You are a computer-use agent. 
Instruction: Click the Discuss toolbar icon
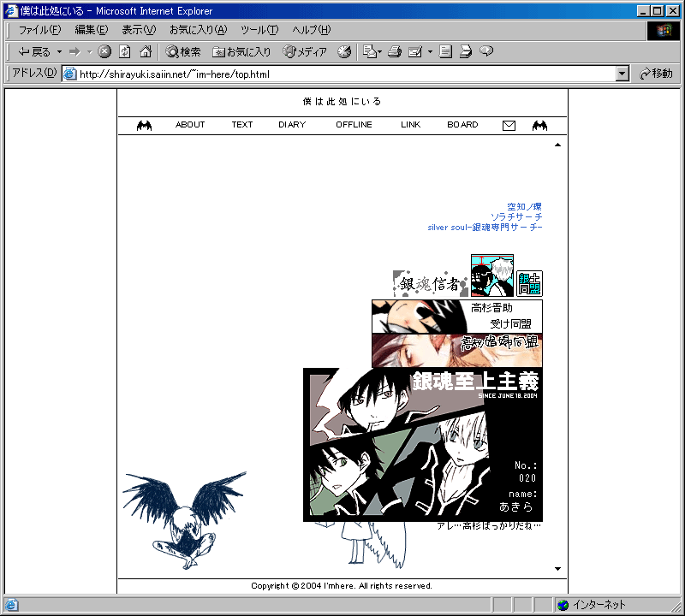445,51
